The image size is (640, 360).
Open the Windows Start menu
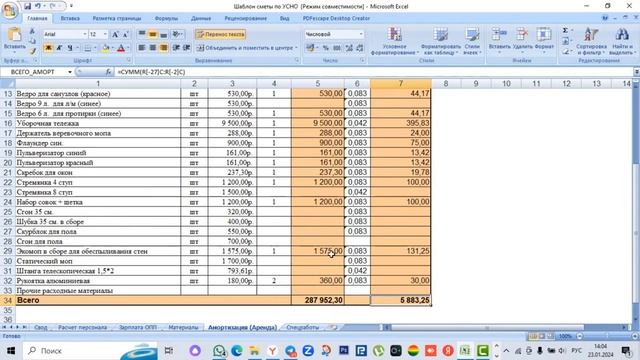click(11, 351)
